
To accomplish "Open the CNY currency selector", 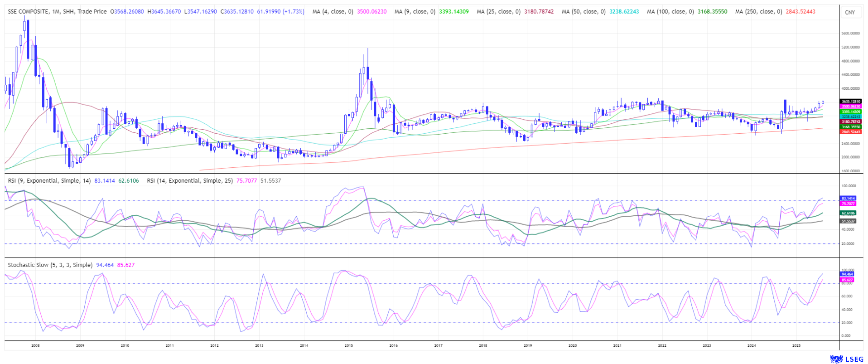I will [x=849, y=12].
